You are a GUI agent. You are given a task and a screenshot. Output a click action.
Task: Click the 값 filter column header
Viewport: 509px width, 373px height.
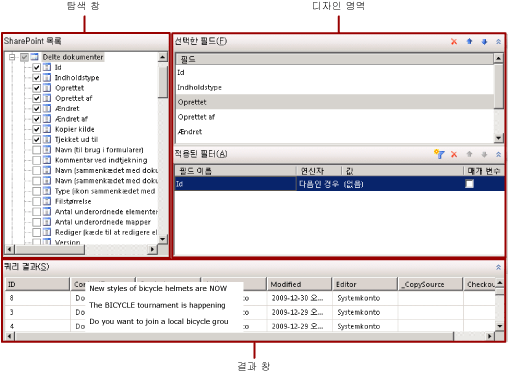(x=403, y=171)
